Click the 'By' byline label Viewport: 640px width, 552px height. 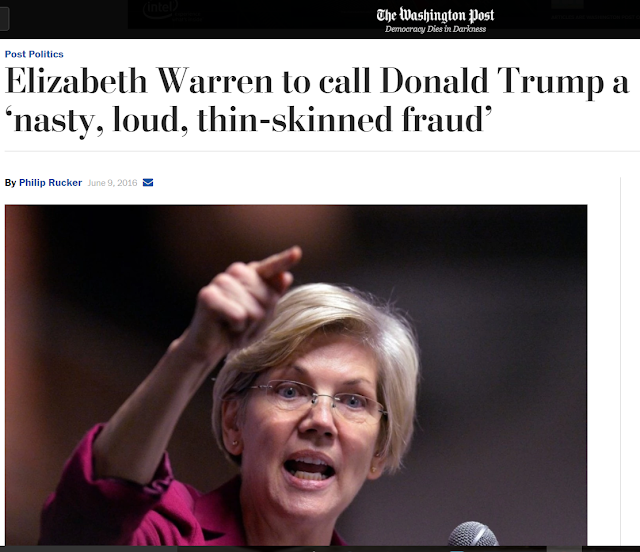[10, 183]
